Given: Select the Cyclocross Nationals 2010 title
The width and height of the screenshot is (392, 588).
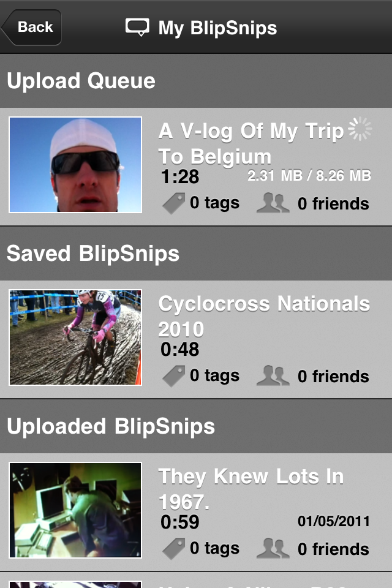Looking at the screenshot, I should click(x=264, y=316).
